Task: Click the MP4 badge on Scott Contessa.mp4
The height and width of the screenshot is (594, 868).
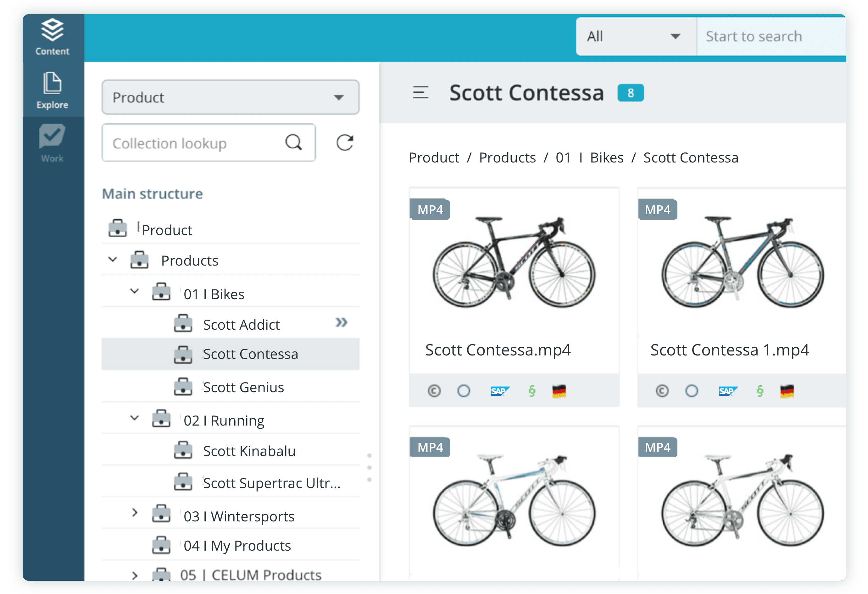Action: (430, 209)
